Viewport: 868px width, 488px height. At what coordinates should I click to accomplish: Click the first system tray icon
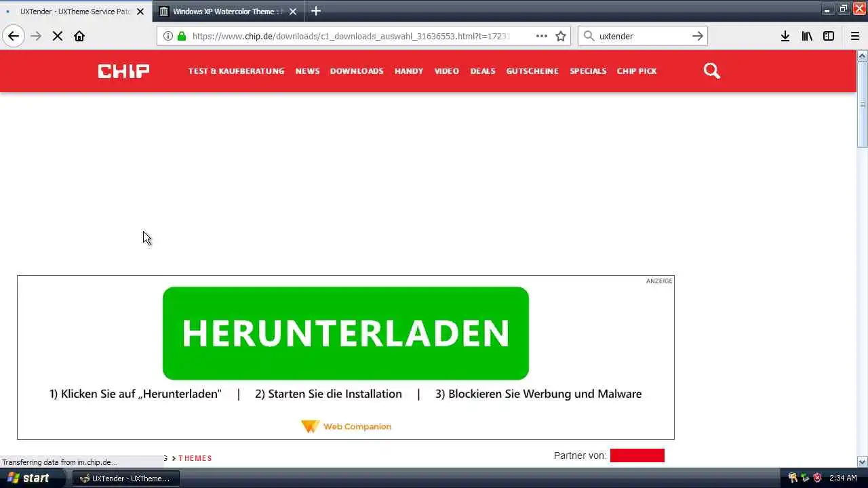[x=793, y=478]
